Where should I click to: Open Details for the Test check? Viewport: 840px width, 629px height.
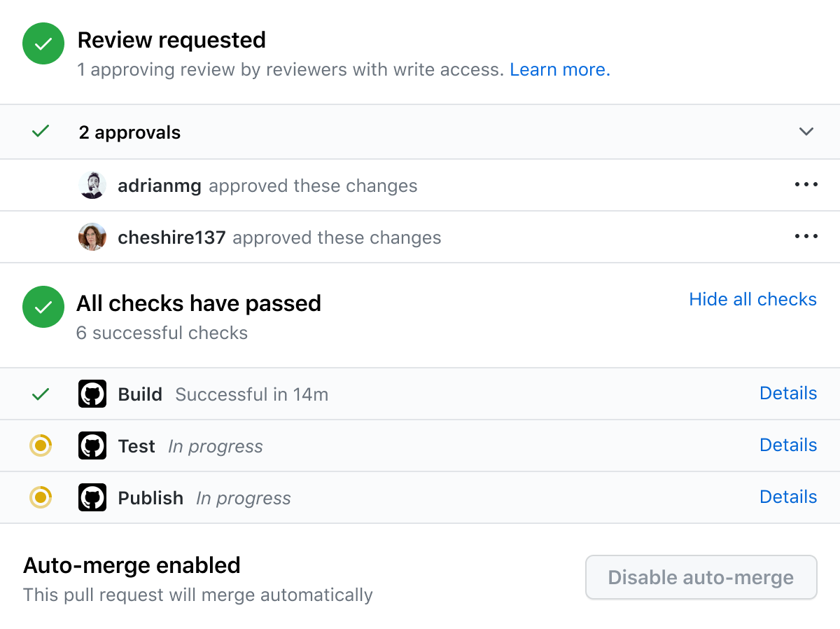point(788,445)
